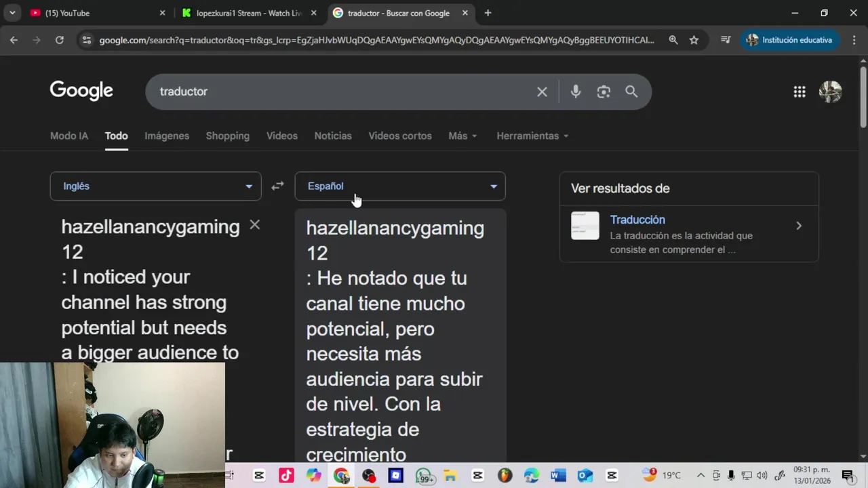Viewport: 868px width, 488px height.
Task: Close the traductor Google tab
Action: [x=465, y=13]
